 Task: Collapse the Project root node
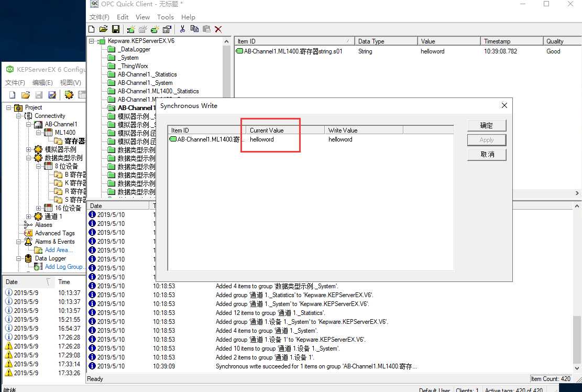coord(8,107)
